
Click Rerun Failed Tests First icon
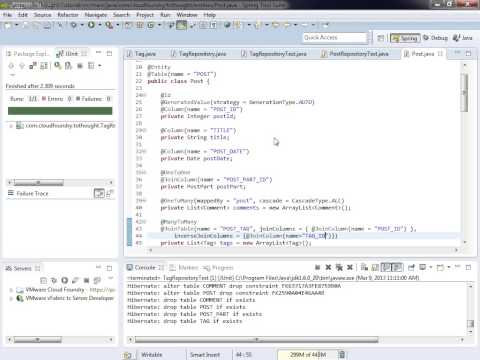click(x=68, y=66)
